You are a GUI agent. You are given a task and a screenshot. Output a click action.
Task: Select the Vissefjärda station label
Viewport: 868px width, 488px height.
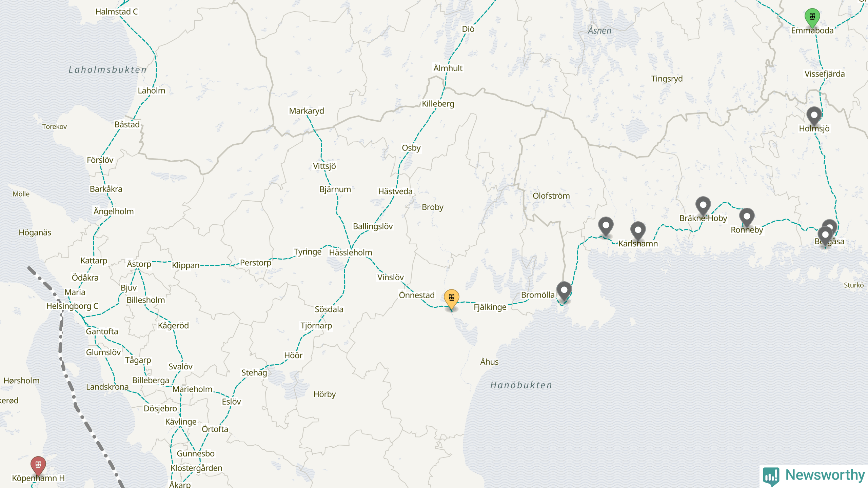tap(825, 74)
